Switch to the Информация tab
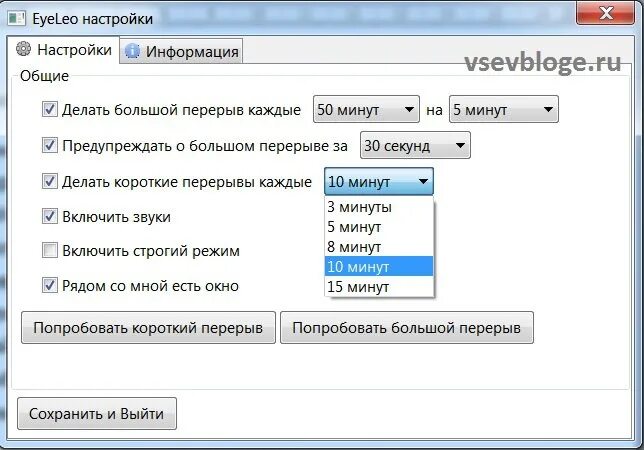Screen dimensions: 644x450 click(x=182, y=51)
